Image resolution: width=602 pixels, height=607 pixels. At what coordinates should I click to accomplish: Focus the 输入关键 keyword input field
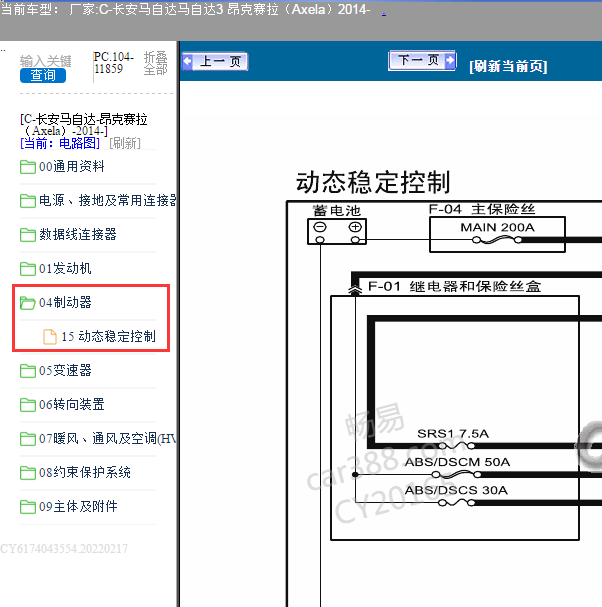pyautogui.click(x=46, y=61)
